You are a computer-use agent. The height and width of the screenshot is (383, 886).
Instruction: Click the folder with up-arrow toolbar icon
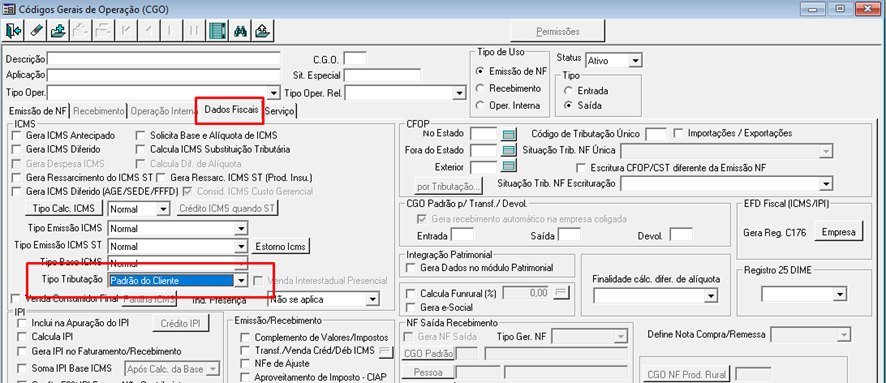tap(262, 31)
